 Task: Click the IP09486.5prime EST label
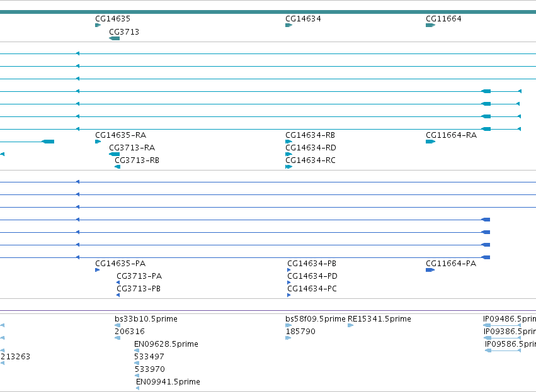click(510, 319)
